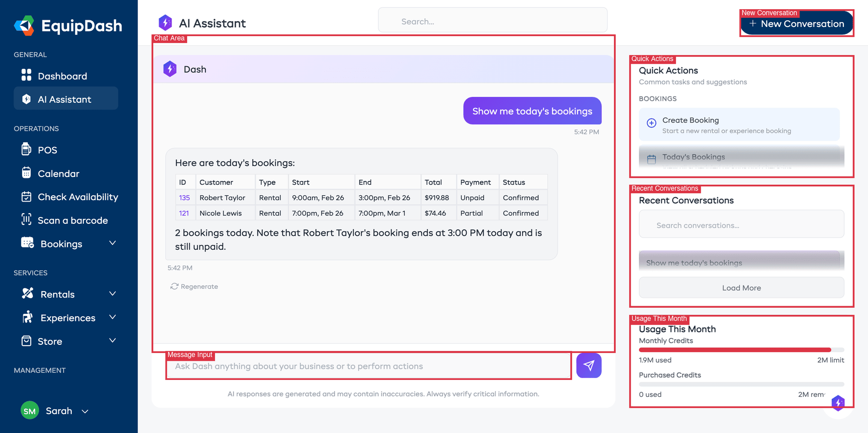Expand the Rentals submenu chevron
The height and width of the screenshot is (433, 868).
(112, 294)
